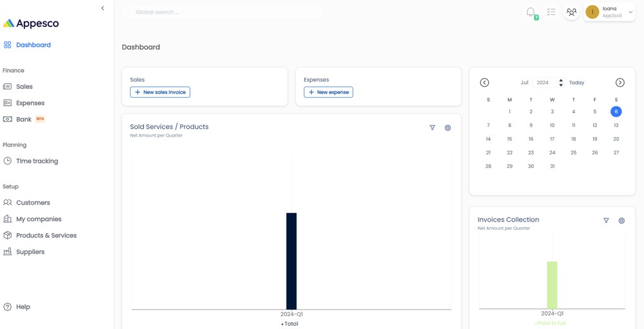Toggle the Total legend entry
Viewport: 644px width, 329px height.
pyautogui.click(x=290, y=324)
